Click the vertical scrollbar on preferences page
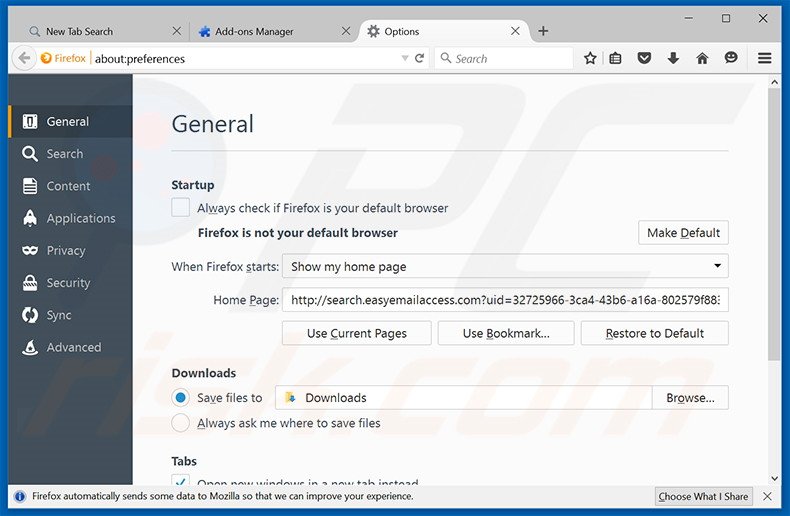 click(774, 230)
